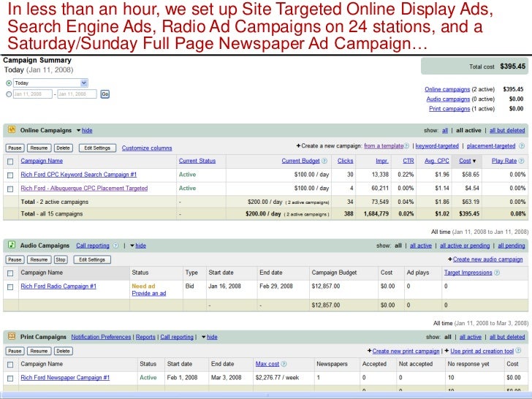Image resolution: width=532 pixels, height=399 pixels.
Task: Click Pause button in Print Campaigns
Action: (15, 351)
